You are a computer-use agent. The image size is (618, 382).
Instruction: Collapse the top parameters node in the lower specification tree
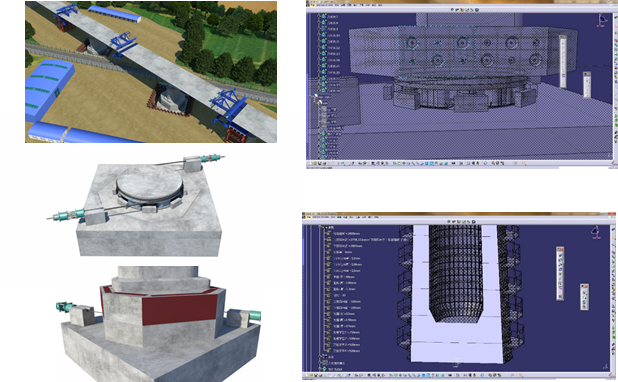coord(320,227)
